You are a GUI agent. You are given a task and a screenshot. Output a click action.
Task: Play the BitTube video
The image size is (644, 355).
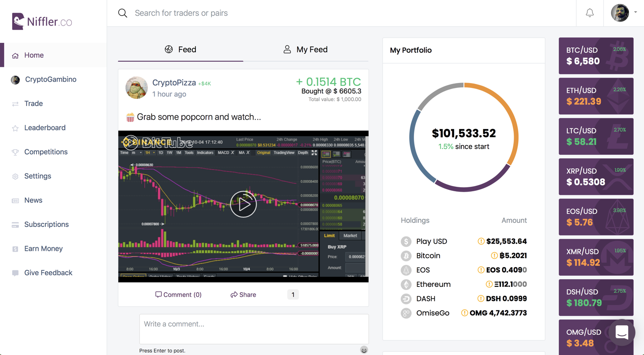click(244, 204)
